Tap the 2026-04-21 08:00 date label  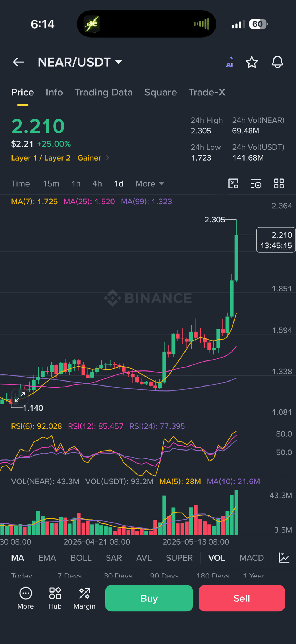coord(97,542)
